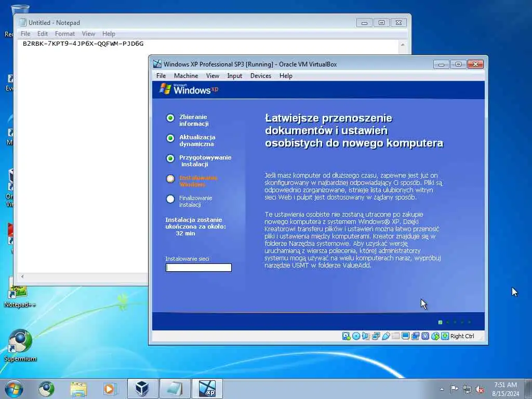The height and width of the screenshot is (399, 532).
Task: Minimize the VirtualBox VM window
Action: pos(441,64)
